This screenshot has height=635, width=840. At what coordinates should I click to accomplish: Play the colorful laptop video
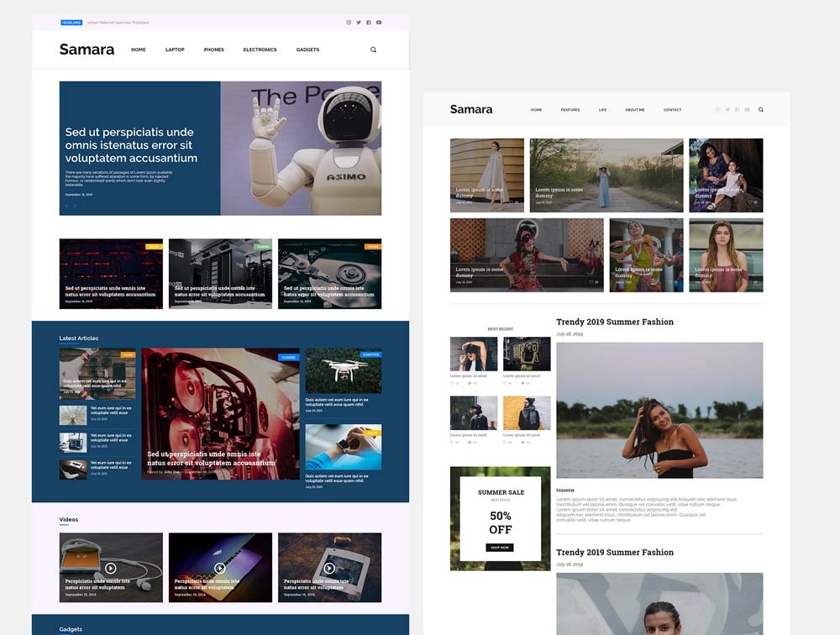(x=220, y=568)
